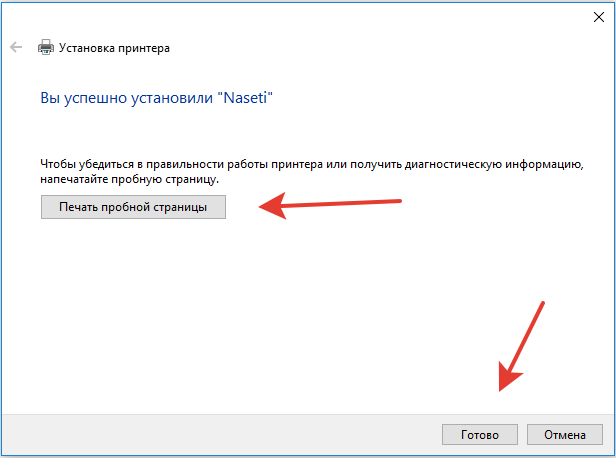This screenshot has height=458, width=616.
Task: Click the back arrow in the header
Action: [16, 47]
